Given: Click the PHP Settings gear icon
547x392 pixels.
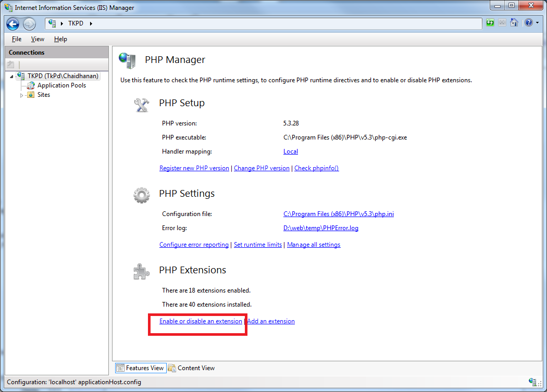Looking at the screenshot, I should [x=142, y=195].
